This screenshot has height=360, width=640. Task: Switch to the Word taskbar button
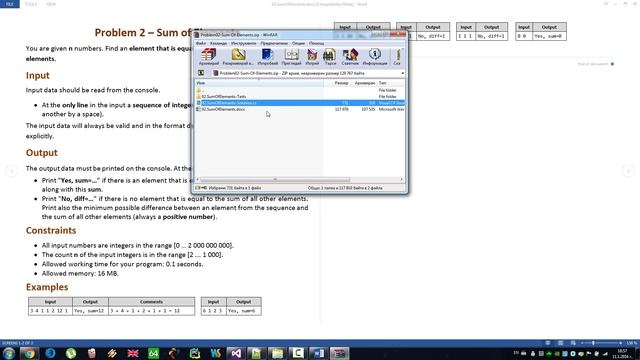(x=318, y=353)
